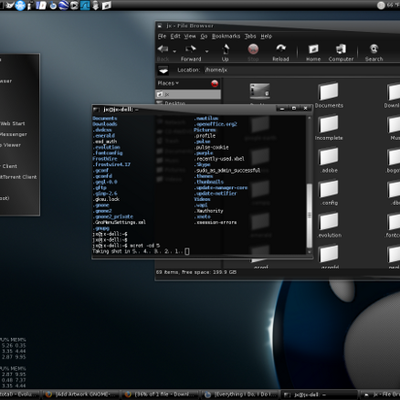Open the folder launcher in top panel
This screenshot has height=400, width=400.
106,6
